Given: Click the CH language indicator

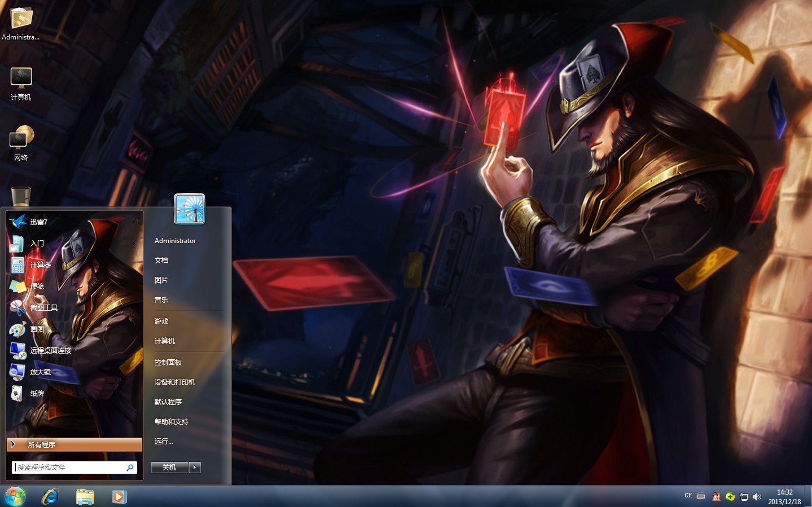Looking at the screenshot, I should (688, 496).
